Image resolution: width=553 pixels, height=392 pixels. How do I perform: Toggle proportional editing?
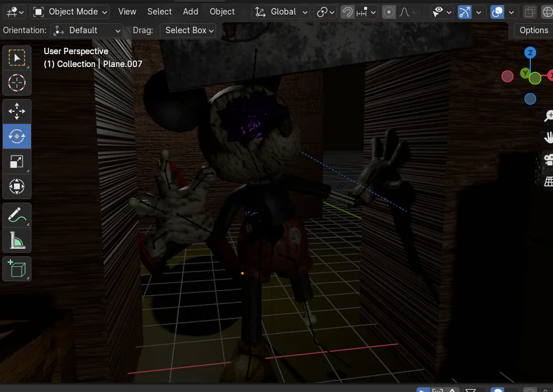click(x=389, y=12)
